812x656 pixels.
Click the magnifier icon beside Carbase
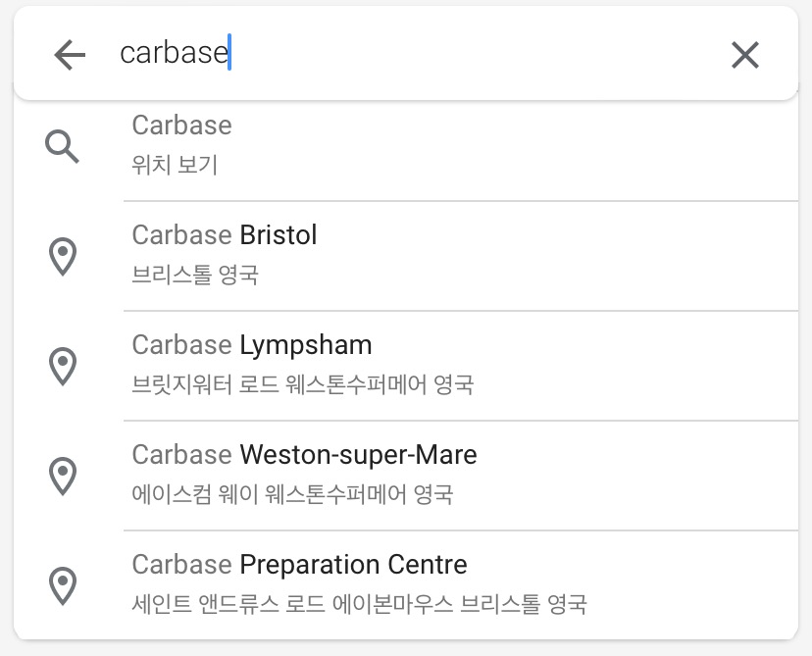tap(62, 147)
